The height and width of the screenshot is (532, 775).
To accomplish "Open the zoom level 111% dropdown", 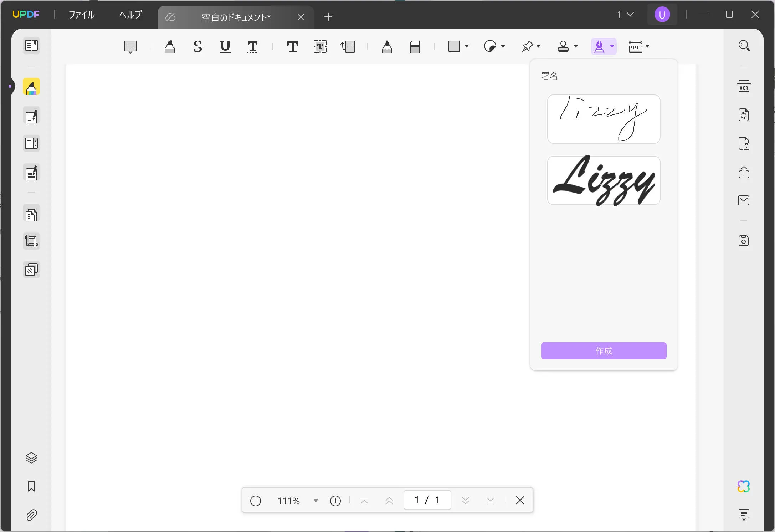I will point(315,501).
